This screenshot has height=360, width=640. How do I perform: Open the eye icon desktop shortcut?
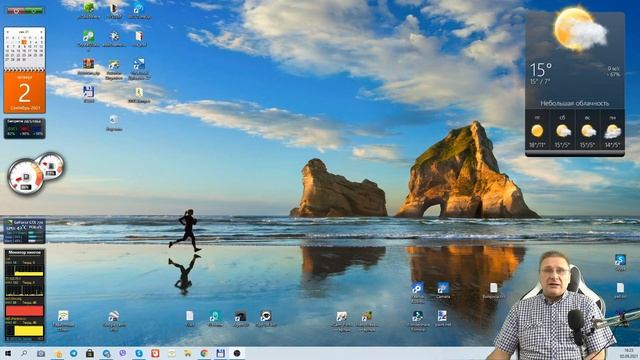coord(266,319)
